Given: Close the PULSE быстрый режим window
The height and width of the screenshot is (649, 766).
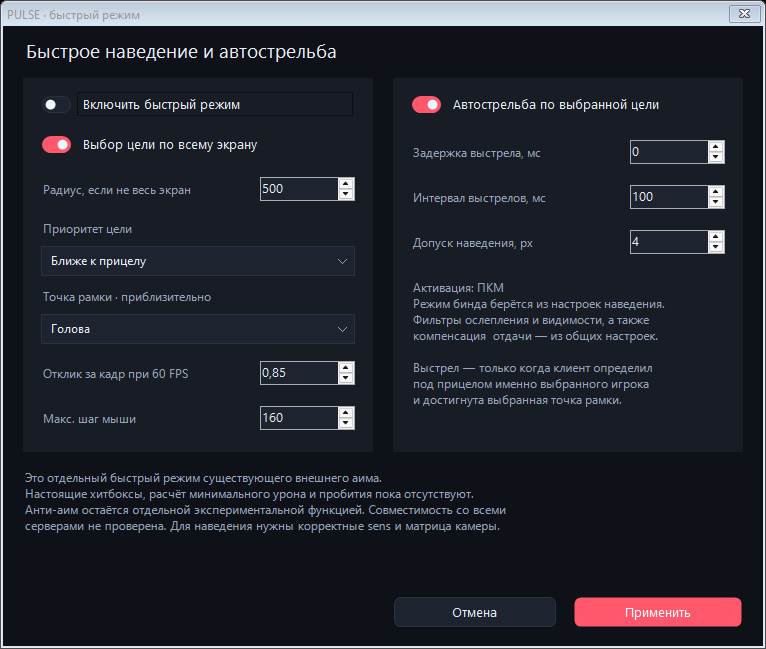Looking at the screenshot, I should click(x=744, y=14).
